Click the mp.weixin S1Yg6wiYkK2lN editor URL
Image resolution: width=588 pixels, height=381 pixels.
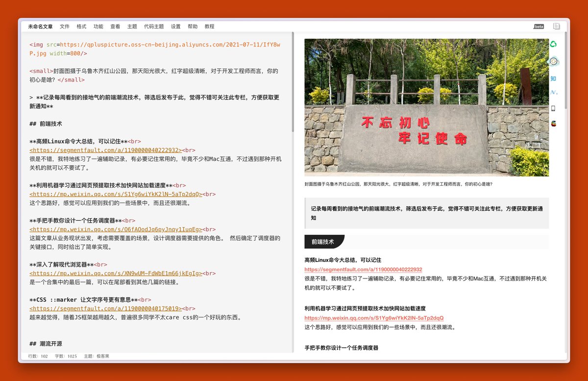117,194
